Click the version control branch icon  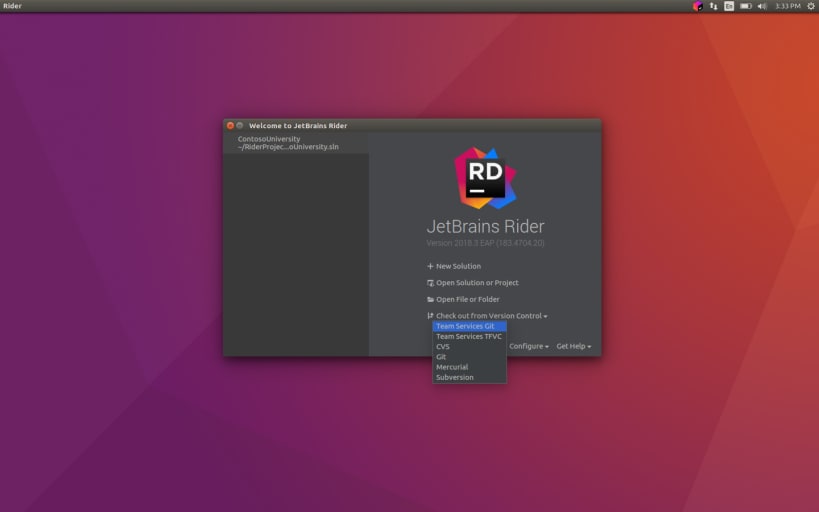(x=430, y=316)
